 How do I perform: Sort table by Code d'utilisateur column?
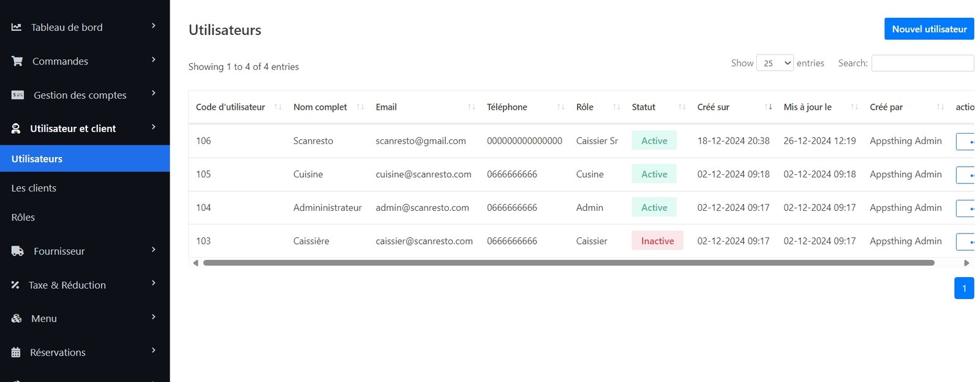pyautogui.click(x=230, y=107)
